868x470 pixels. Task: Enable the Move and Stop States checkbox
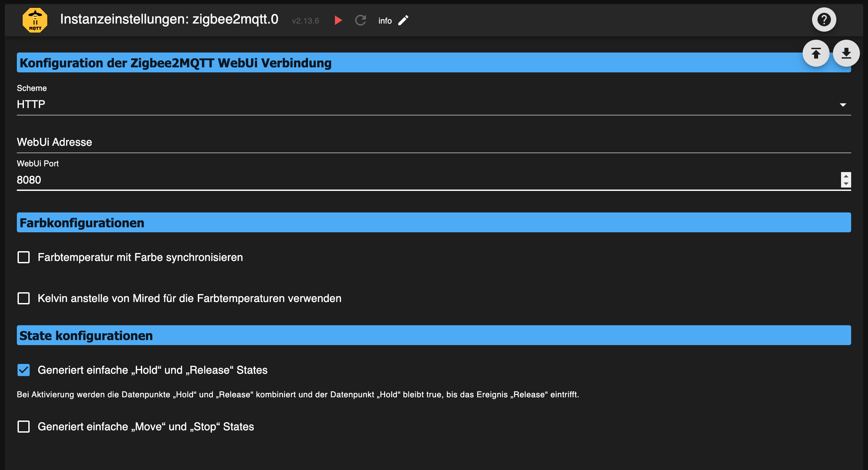24,427
